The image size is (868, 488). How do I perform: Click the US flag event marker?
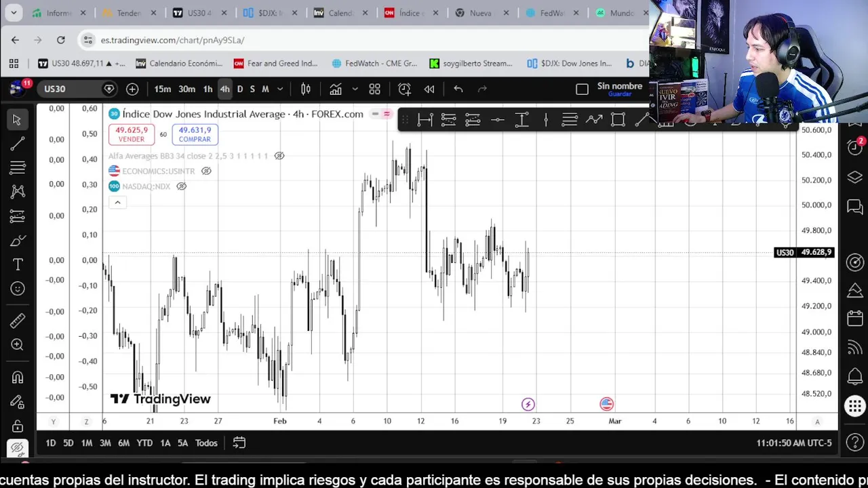606,404
